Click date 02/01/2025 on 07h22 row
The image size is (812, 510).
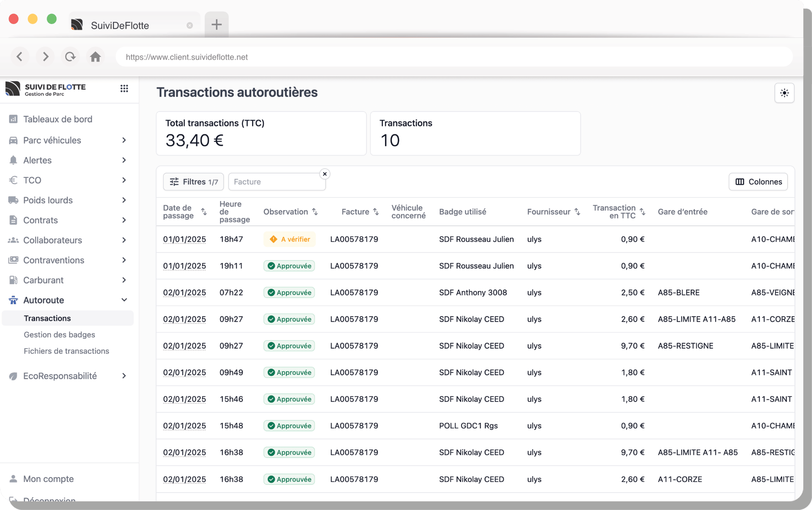(x=184, y=292)
